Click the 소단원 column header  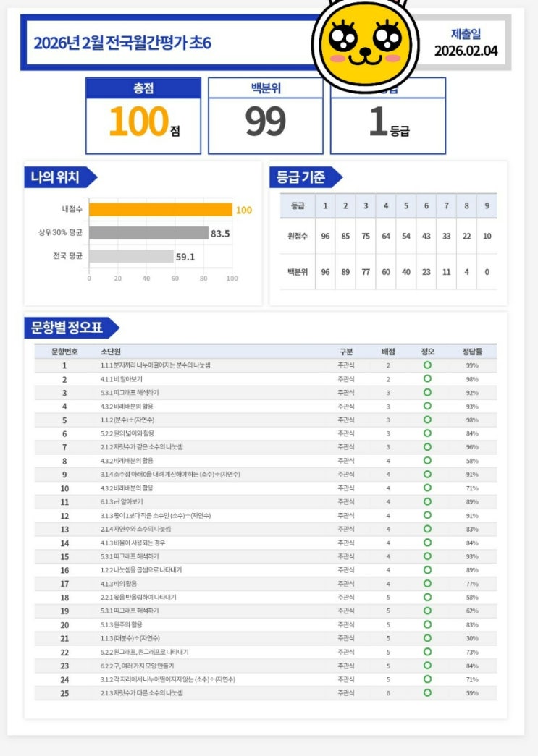click(110, 352)
